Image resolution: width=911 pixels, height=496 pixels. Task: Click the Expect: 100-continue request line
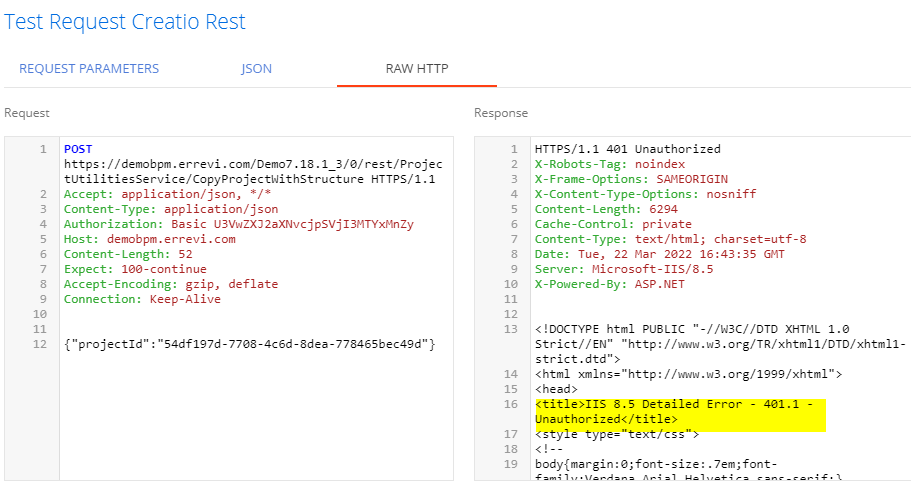[135, 269]
